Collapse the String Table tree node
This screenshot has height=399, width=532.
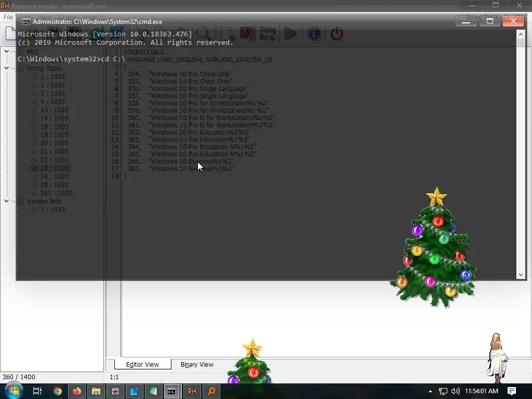[x=6, y=68]
